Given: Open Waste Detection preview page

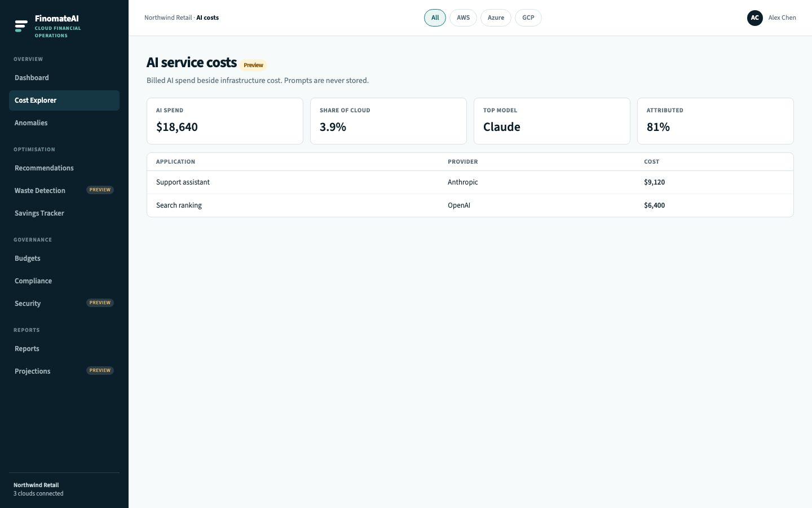Looking at the screenshot, I should (64, 191).
